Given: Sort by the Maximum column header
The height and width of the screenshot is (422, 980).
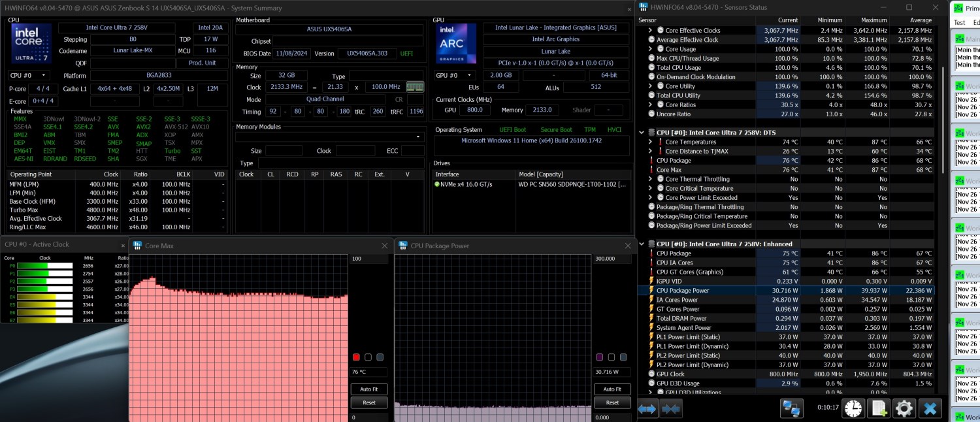Looking at the screenshot, I should point(874,20).
